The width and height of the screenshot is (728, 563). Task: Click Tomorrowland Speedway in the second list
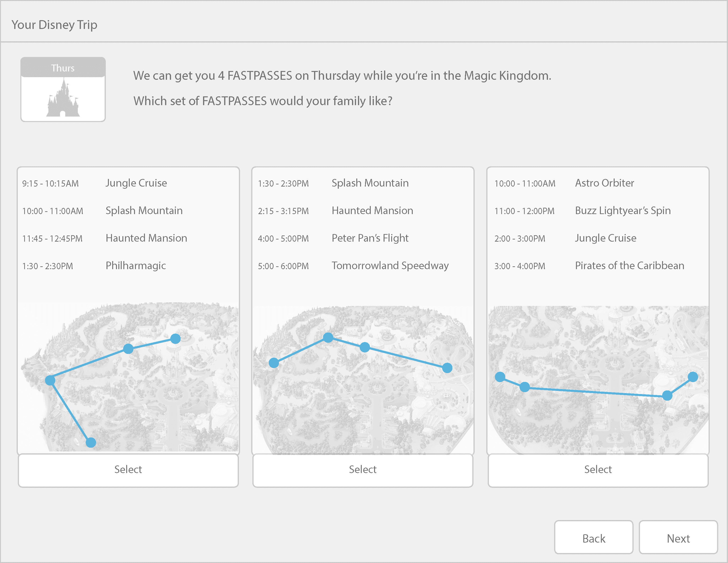(x=390, y=266)
